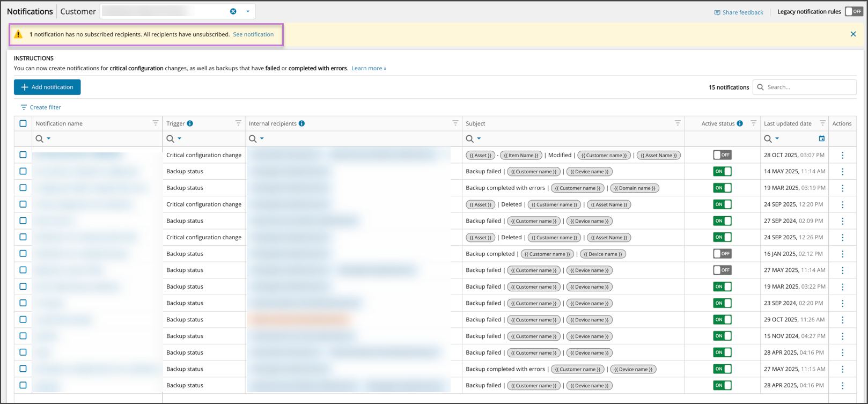The image size is (868, 404).
Task: Toggle the Legacy notification rules switch
Action: point(853,11)
